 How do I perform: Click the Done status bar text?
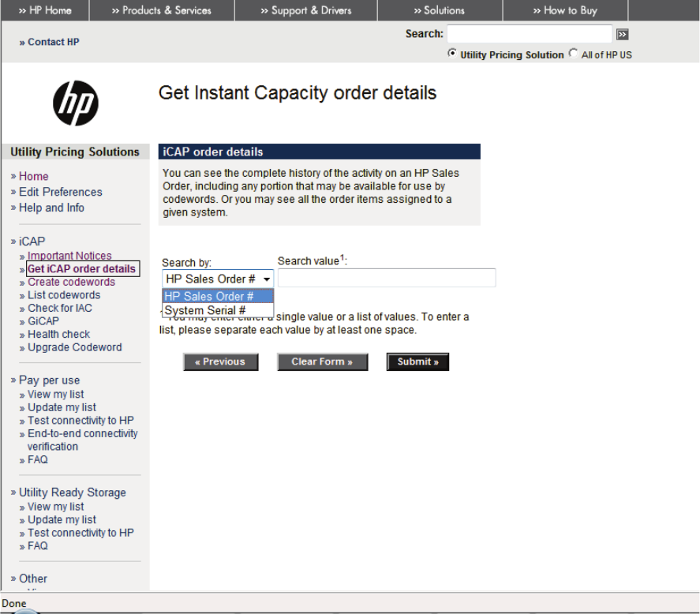point(14,604)
